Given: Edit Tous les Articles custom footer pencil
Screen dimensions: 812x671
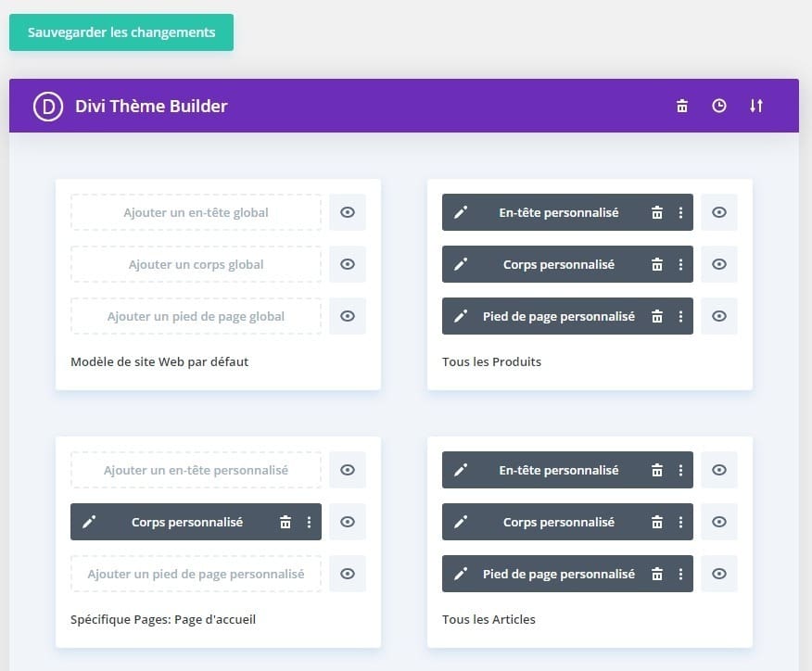Looking at the screenshot, I should point(461,574).
